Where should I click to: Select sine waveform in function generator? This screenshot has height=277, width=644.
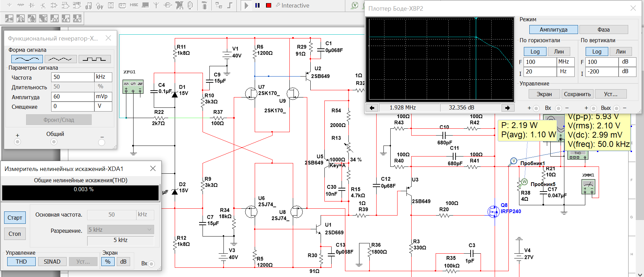tap(27, 59)
